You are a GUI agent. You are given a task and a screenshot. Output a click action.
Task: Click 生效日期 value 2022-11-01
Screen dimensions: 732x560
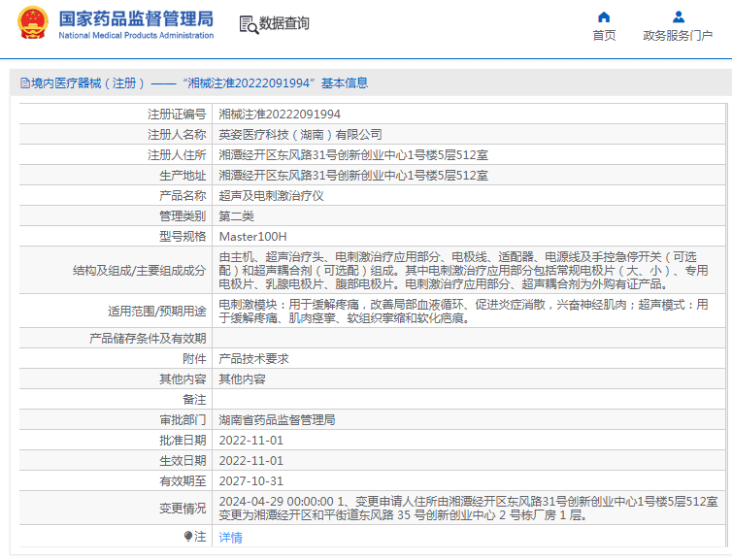[251, 461]
